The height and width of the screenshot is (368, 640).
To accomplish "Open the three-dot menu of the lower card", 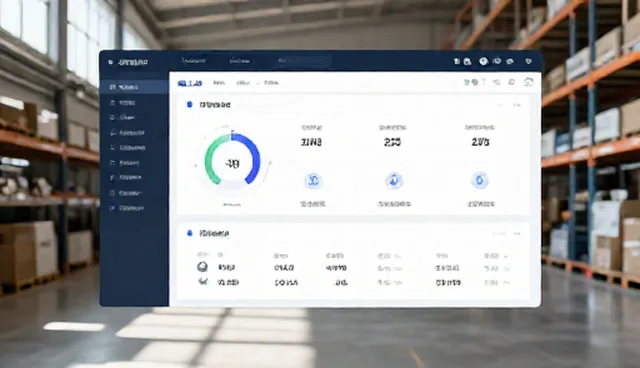I will click(517, 234).
